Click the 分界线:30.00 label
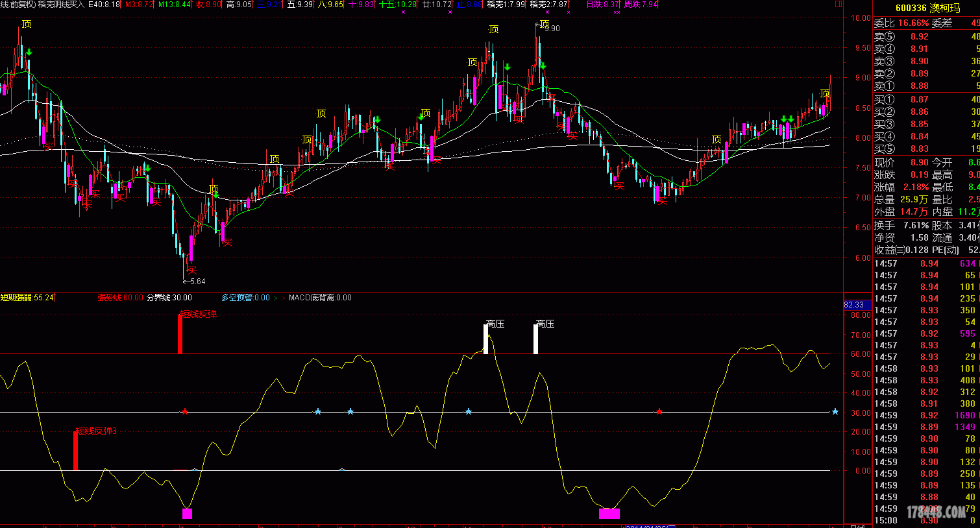The width and height of the screenshot is (980, 528). (x=169, y=298)
